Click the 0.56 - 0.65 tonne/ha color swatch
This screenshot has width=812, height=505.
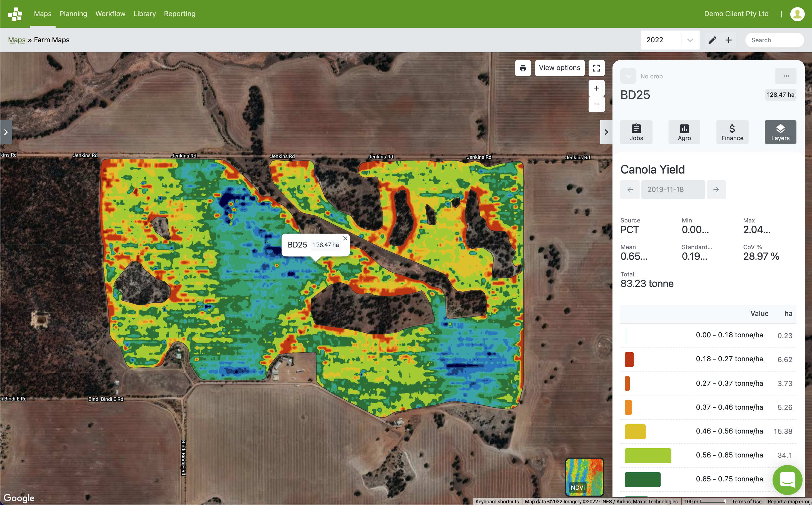click(x=648, y=456)
